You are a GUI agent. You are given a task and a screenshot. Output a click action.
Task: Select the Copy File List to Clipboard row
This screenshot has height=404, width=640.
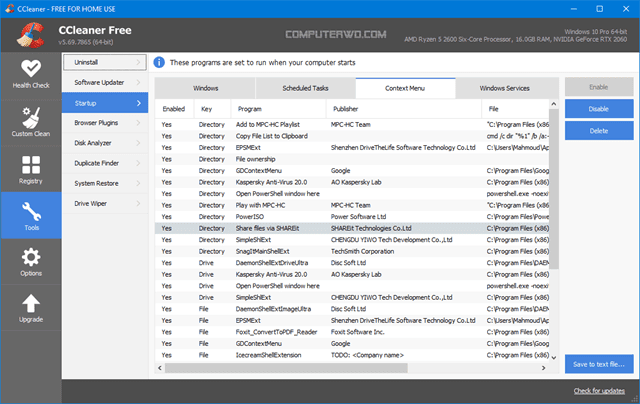click(352, 136)
